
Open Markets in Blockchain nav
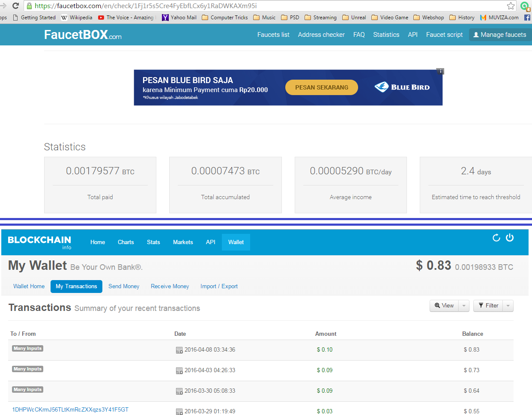pos(183,242)
